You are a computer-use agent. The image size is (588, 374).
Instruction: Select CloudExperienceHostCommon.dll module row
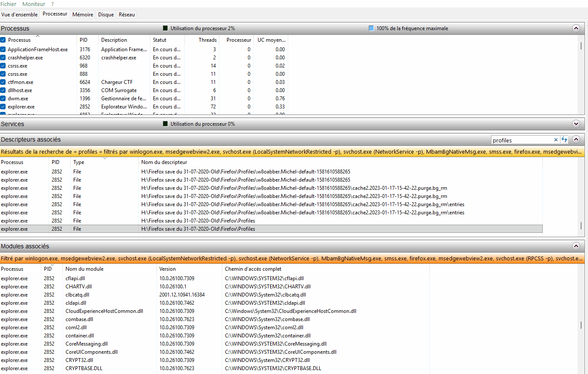(215, 311)
